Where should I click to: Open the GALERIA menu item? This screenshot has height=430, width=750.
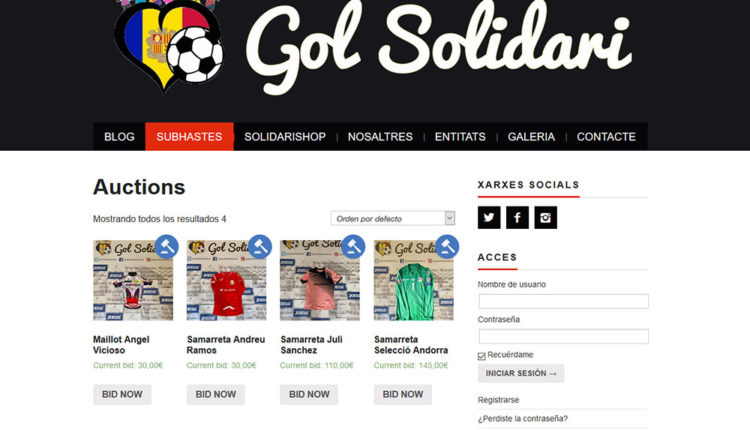tap(531, 137)
